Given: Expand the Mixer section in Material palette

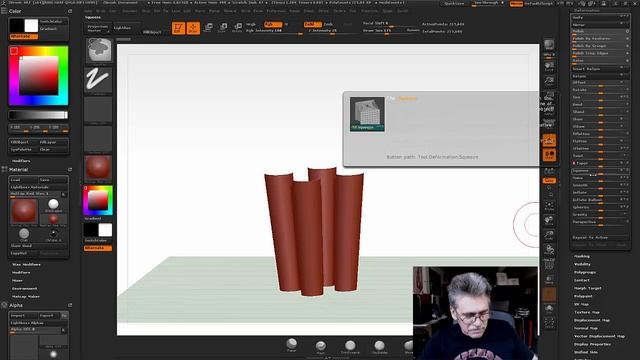Looking at the screenshot, I should [17, 280].
